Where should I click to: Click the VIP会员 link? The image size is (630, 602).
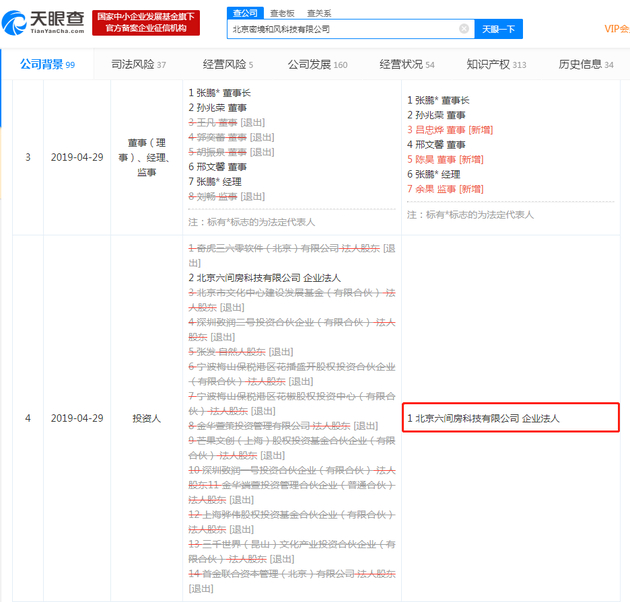(x=617, y=29)
